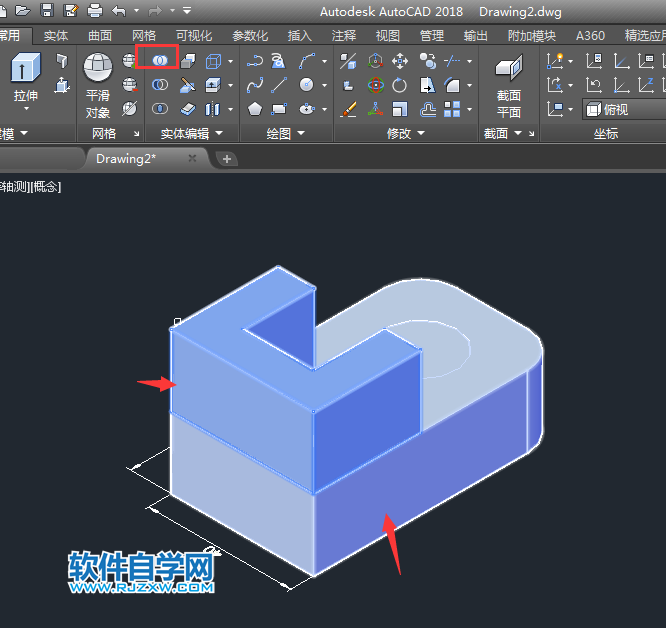Select the Polygon draw tool
Viewport: 666px width, 628px height.
point(255,109)
